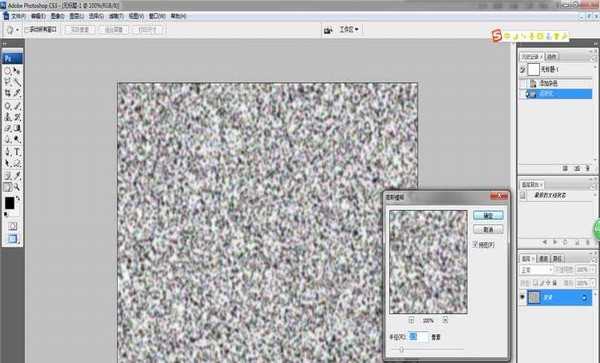
Task: Select the Type tool in toolbox
Action: tap(17, 151)
